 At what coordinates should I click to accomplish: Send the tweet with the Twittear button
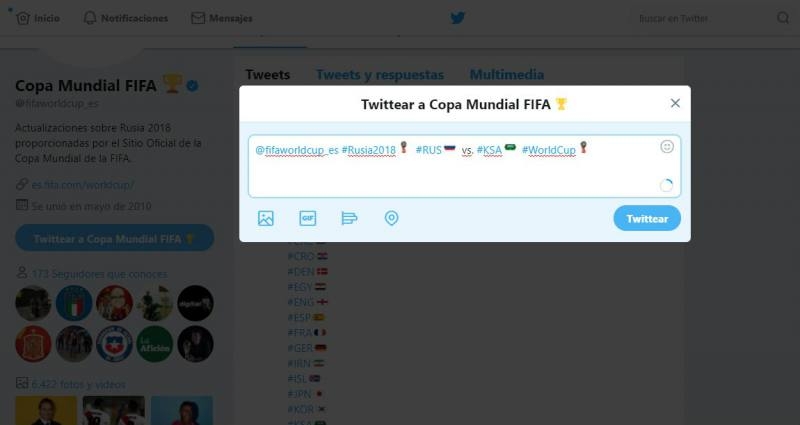coord(647,218)
